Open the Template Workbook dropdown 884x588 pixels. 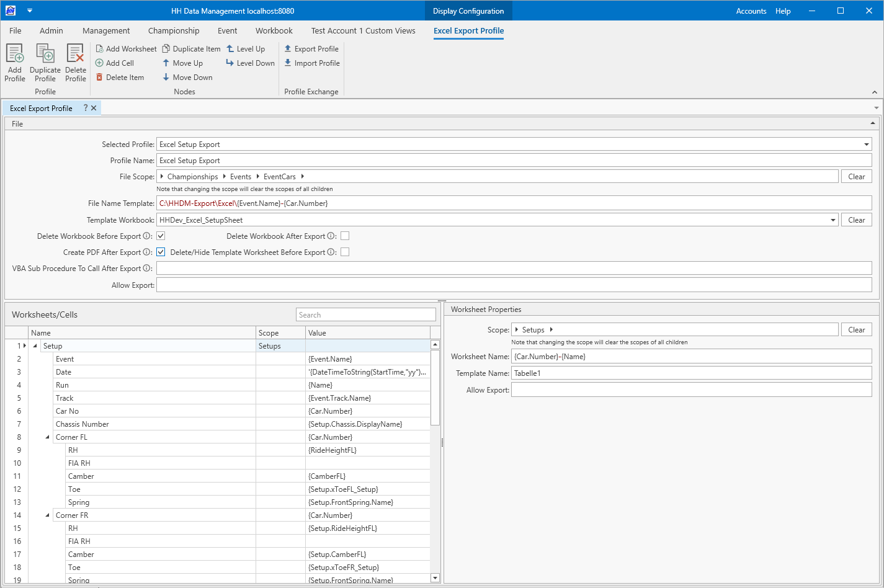(833, 220)
